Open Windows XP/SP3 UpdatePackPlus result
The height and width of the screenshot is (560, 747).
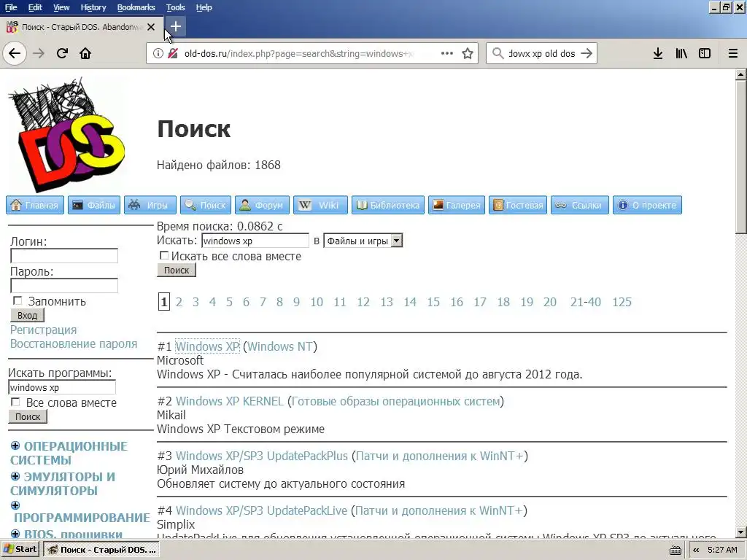pos(262,456)
